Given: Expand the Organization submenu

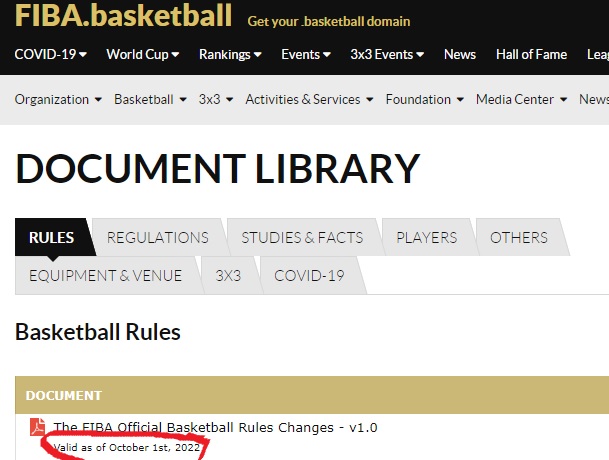Looking at the screenshot, I should [58, 99].
